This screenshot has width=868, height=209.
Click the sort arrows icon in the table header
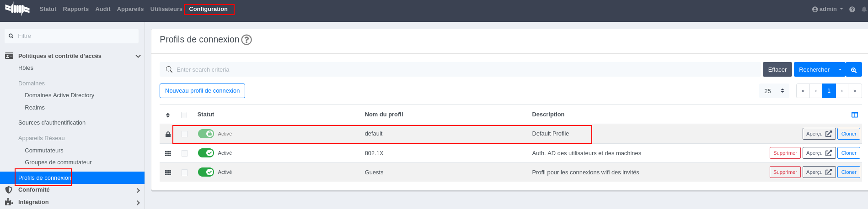coord(168,115)
